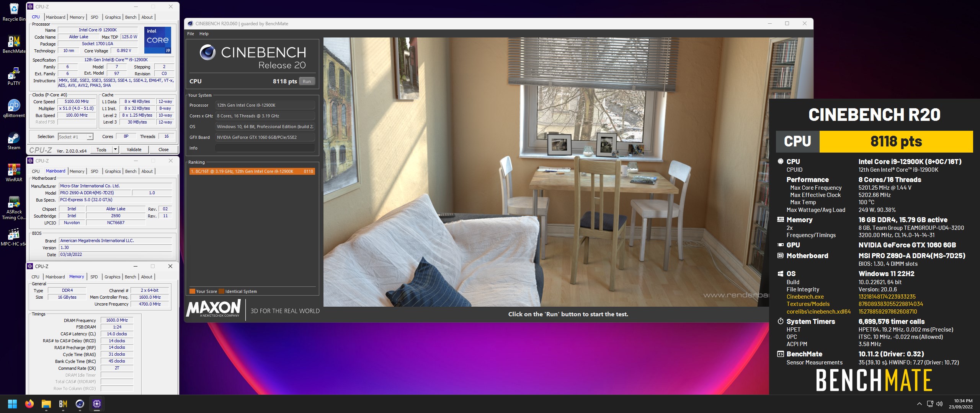This screenshot has height=413, width=980.
Task: Click the Cinebench sphere logo in the left panel
Action: [x=208, y=52]
